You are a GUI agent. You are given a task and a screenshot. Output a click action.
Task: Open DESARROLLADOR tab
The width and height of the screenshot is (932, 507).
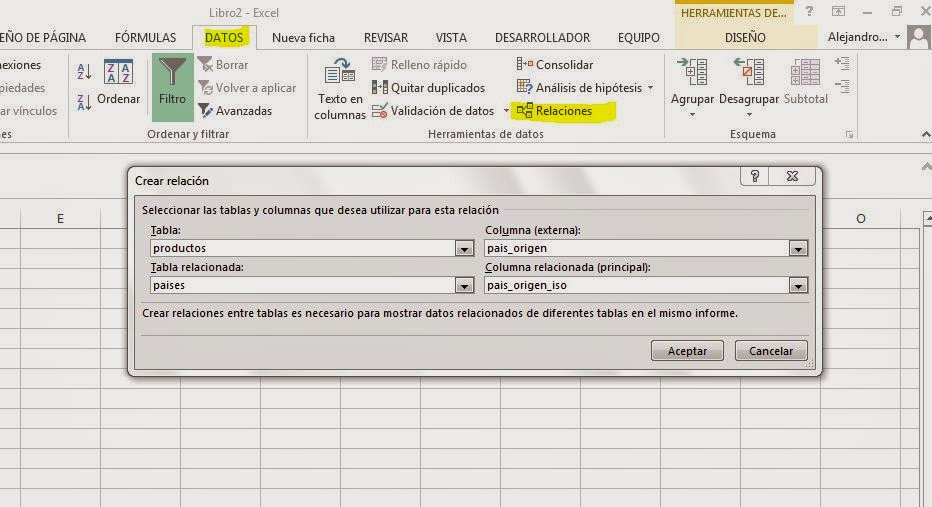pyautogui.click(x=542, y=37)
